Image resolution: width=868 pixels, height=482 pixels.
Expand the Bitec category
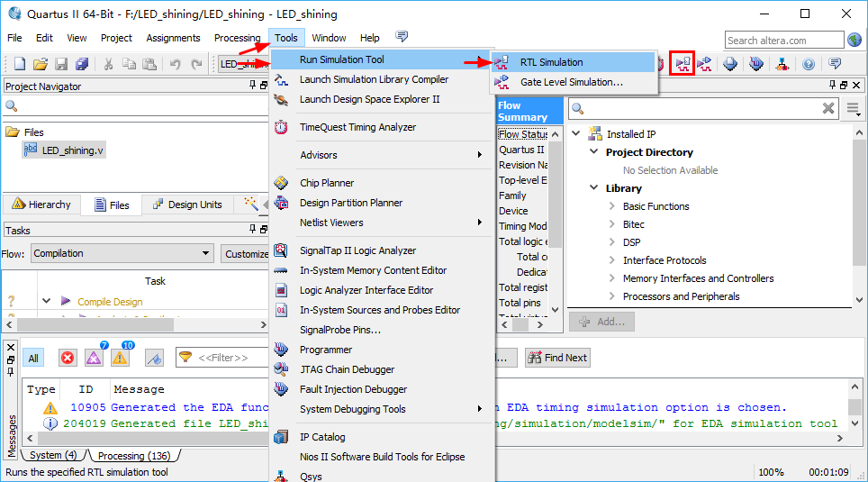(x=611, y=224)
